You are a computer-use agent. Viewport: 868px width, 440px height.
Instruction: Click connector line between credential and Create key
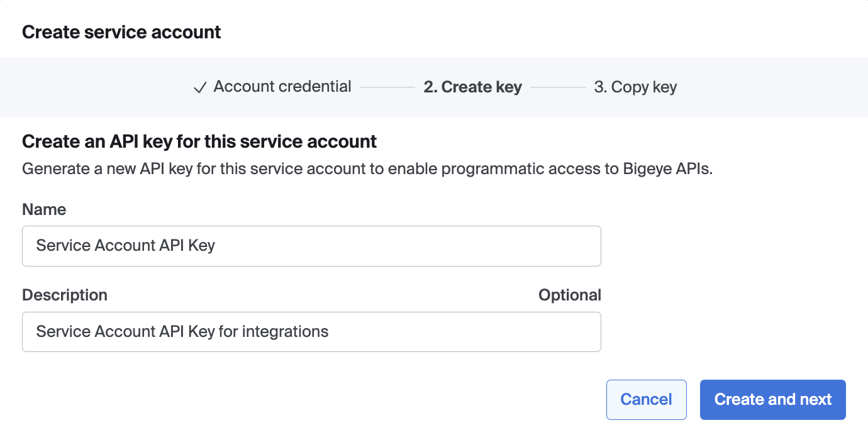[387, 87]
